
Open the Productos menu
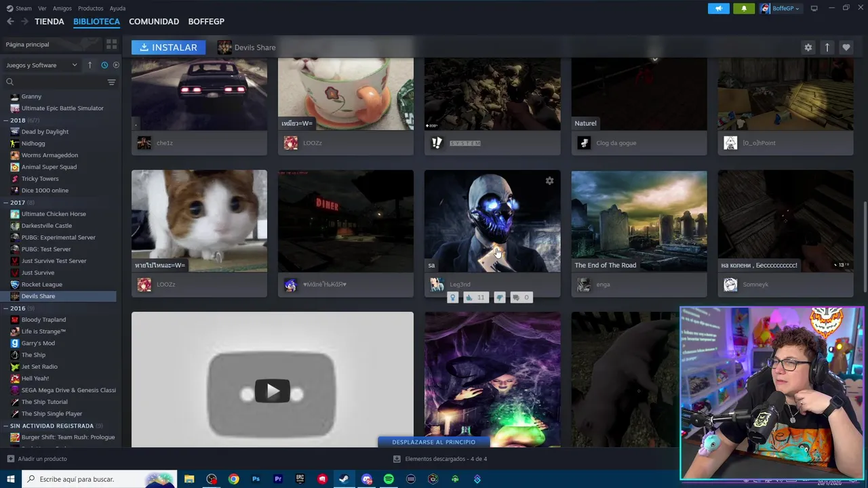(x=91, y=8)
